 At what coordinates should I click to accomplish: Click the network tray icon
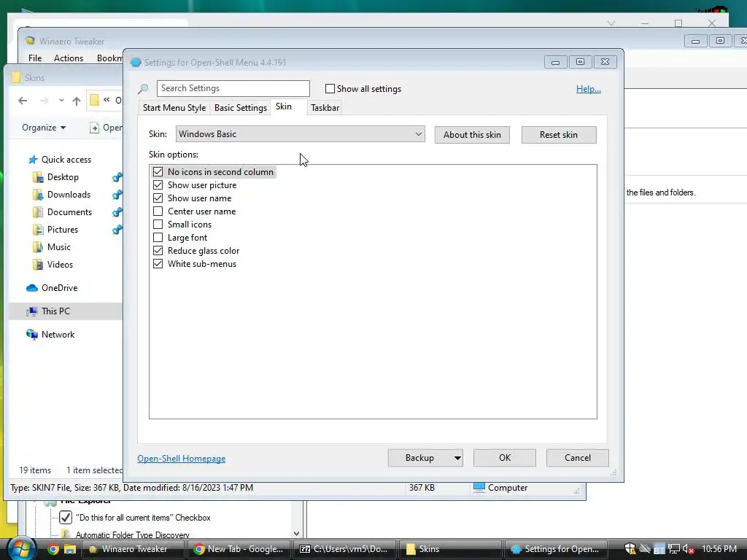pos(673,549)
